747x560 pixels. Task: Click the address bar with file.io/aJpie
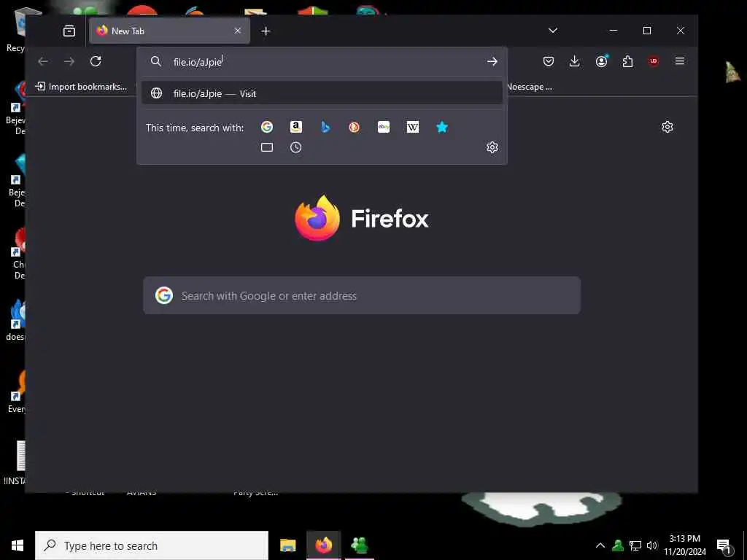tap(322, 61)
